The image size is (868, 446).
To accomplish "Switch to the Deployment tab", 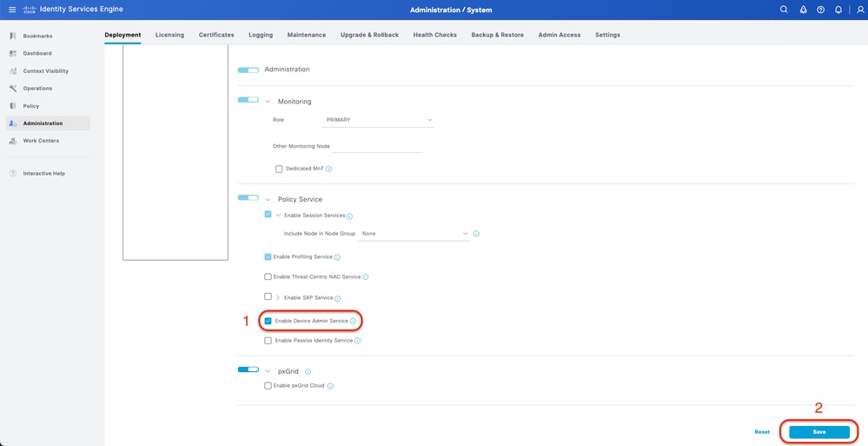I will 123,35.
